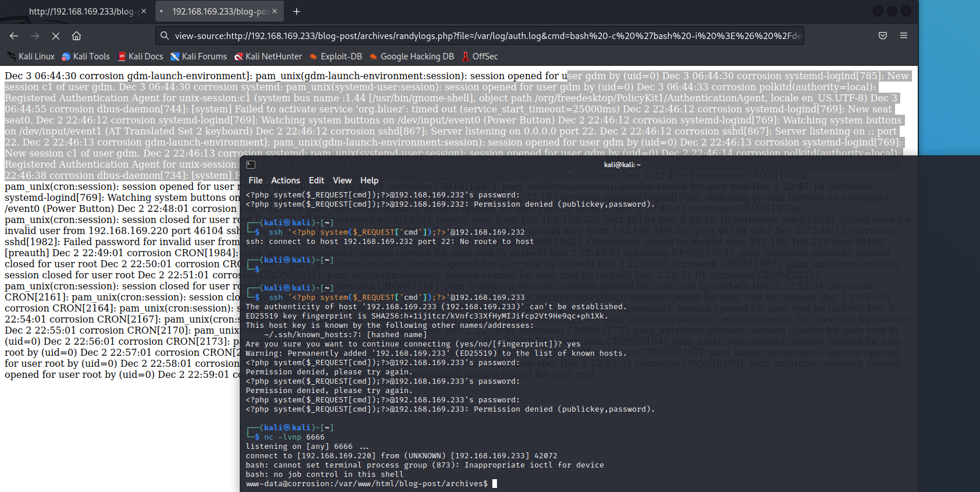Viewport: 980px width, 492px height.
Task: Click the forward navigation arrow in Firefox
Action: (x=35, y=36)
